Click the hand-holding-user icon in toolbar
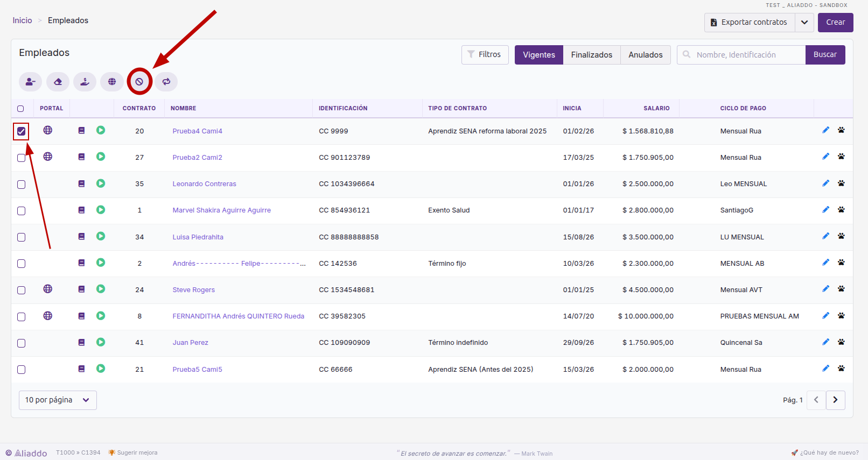The width and height of the screenshot is (868, 460). 85,82
